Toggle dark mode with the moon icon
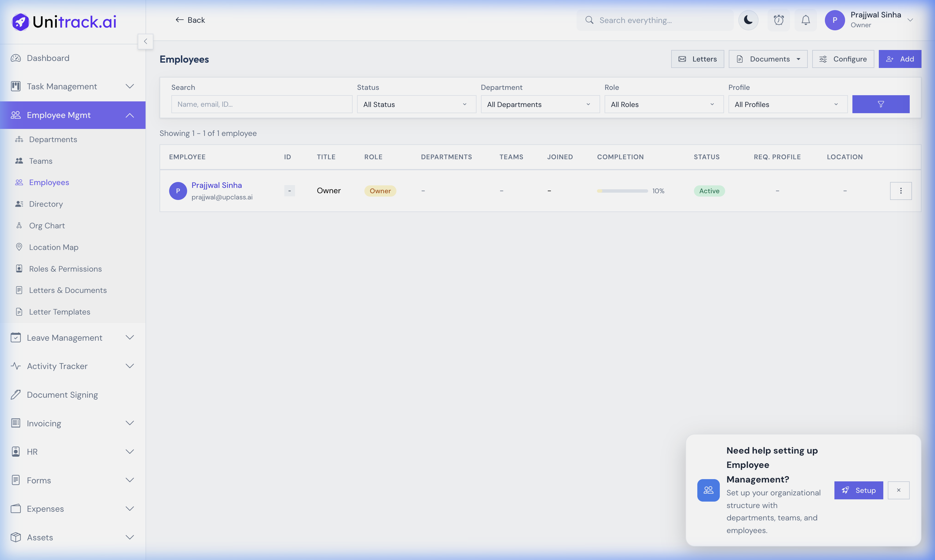This screenshot has width=935, height=560. pyautogui.click(x=748, y=20)
